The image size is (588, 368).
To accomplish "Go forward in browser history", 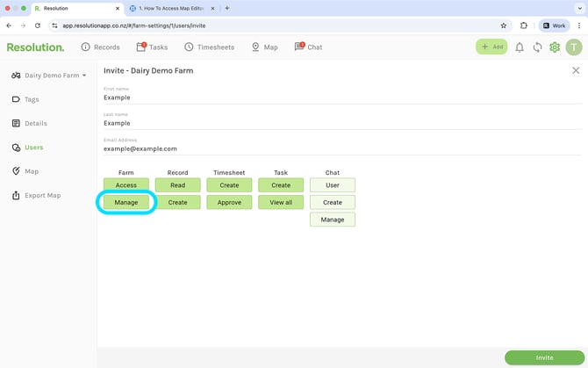I will pos(23,25).
